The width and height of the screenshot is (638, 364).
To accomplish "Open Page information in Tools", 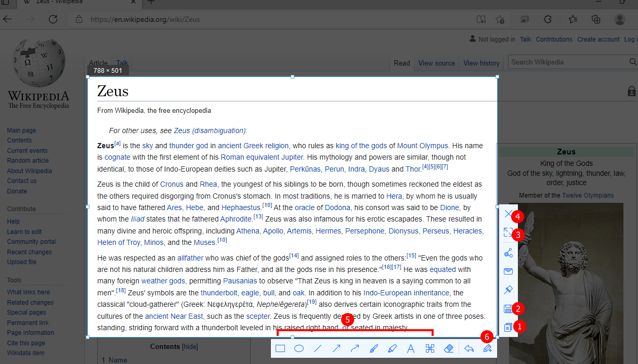I will click(x=31, y=333).
